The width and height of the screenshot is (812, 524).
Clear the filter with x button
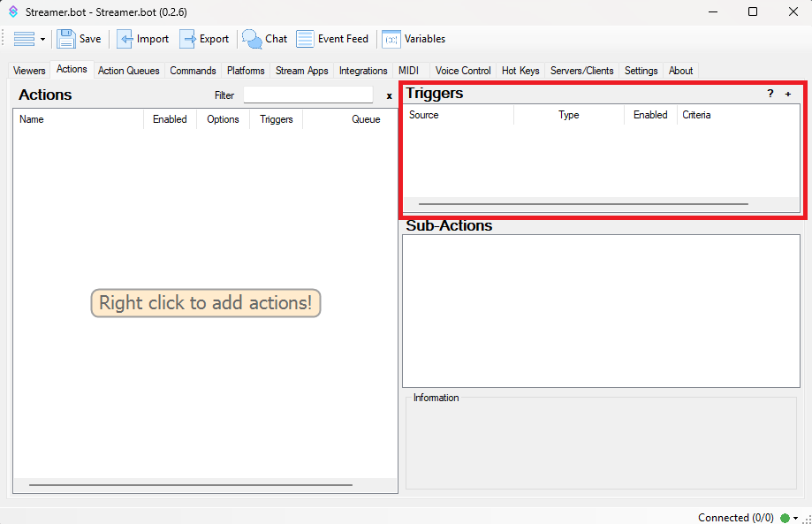point(389,95)
